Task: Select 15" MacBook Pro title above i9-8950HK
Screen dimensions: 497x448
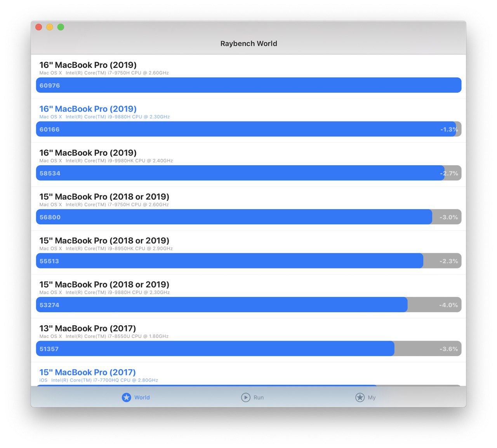Action: [104, 240]
